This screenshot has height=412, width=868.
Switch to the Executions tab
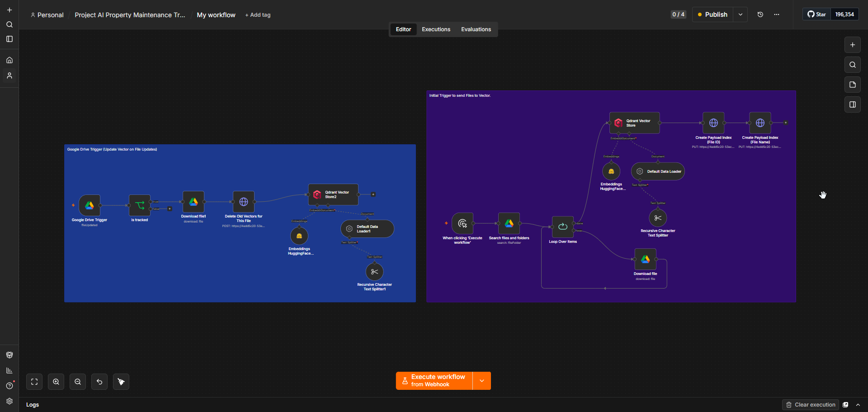click(436, 29)
